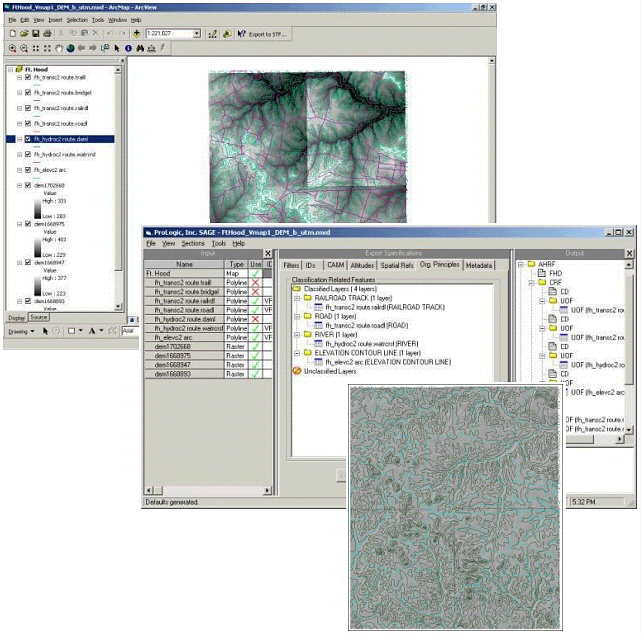Click the Full Extent globe icon
The height and width of the screenshot is (634, 641).
69,48
